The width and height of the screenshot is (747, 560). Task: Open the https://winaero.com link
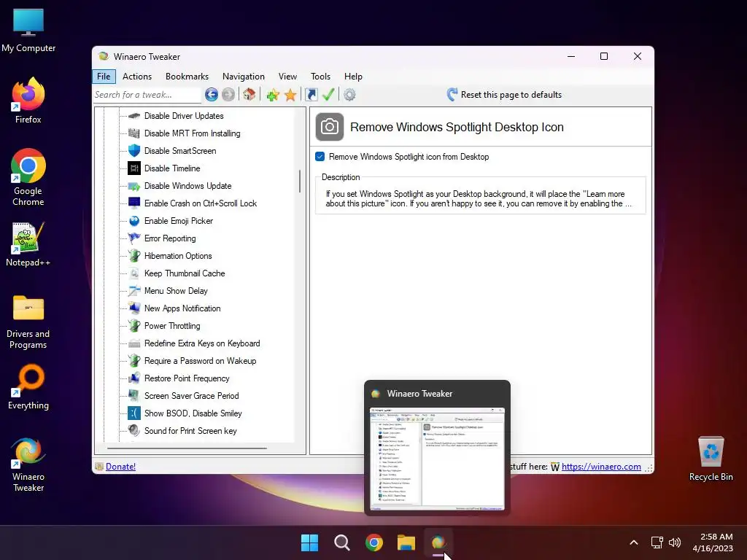[x=601, y=467]
